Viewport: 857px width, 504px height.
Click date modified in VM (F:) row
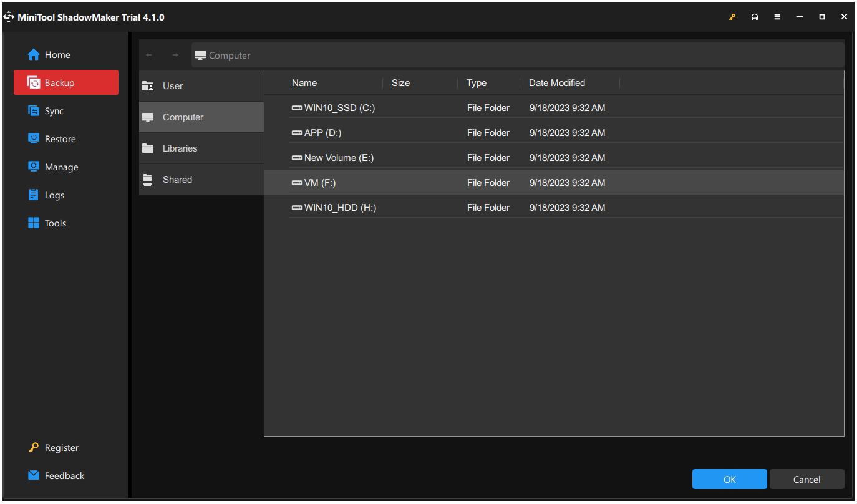(x=567, y=183)
